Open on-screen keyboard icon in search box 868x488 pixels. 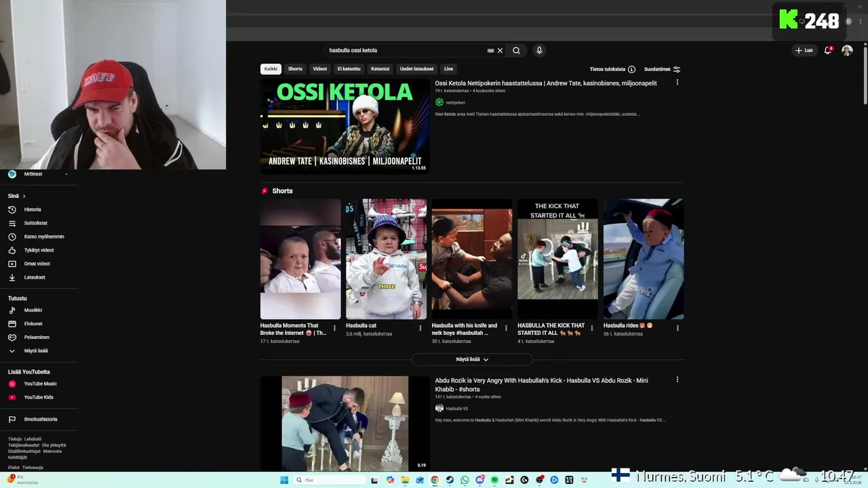point(490,50)
